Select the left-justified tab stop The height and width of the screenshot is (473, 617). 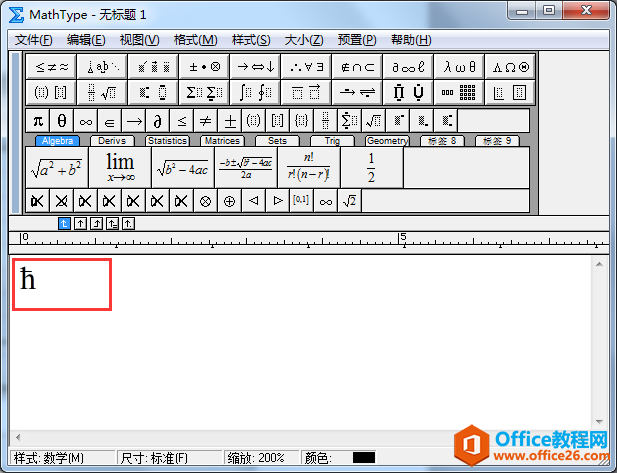coord(64,224)
